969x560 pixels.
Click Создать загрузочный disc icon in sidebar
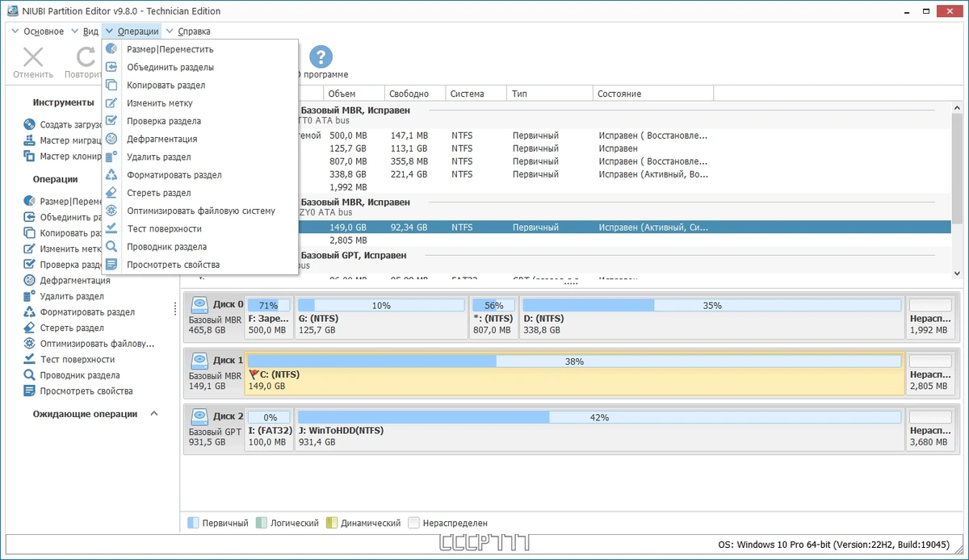(x=29, y=124)
